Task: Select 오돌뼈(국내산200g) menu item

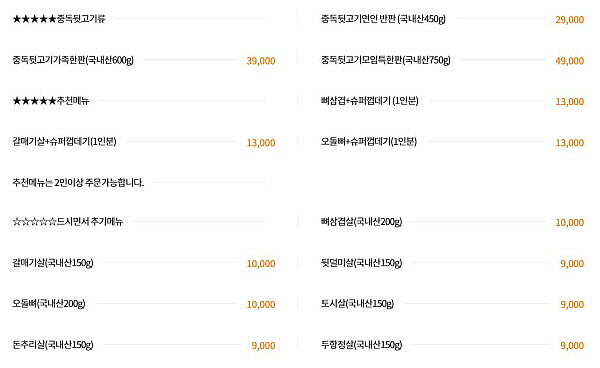Action: tap(49, 304)
